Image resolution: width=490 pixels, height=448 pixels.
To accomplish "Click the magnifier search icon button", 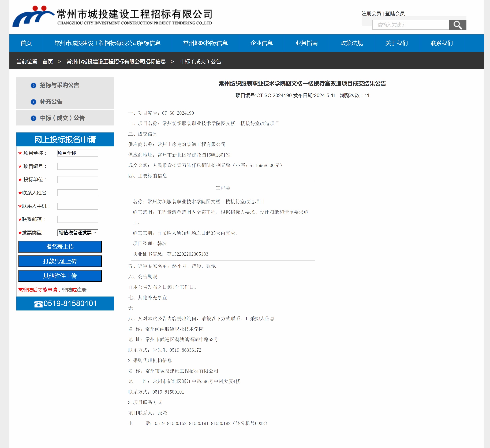I will [457, 25].
